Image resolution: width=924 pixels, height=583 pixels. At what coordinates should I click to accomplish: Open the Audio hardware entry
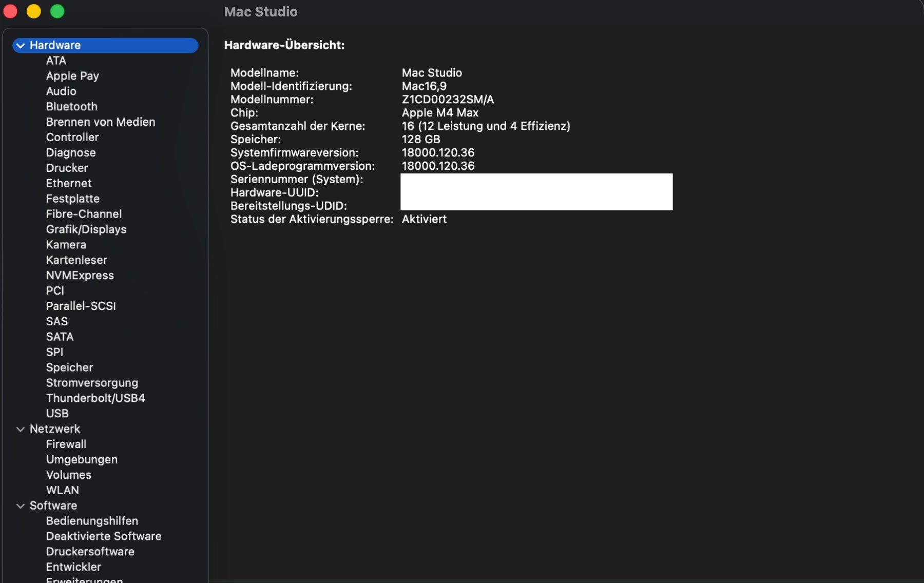click(61, 91)
